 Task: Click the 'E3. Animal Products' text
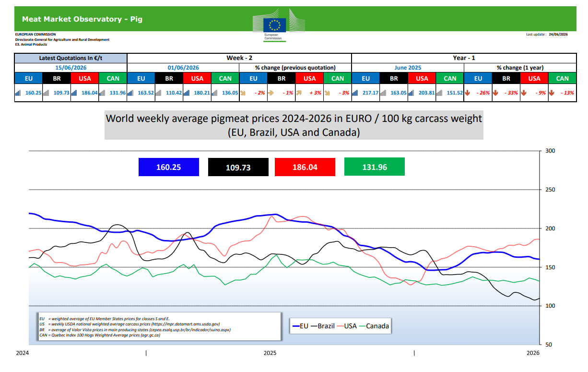tap(31, 44)
